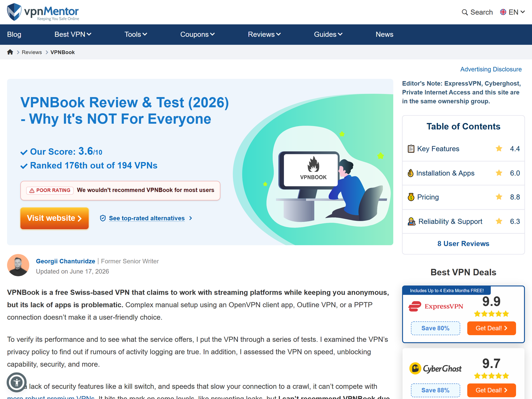Click arrow after top-rated alternatives link
The height and width of the screenshot is (399, 532).
pyautogui.click(x=191, y=218)
